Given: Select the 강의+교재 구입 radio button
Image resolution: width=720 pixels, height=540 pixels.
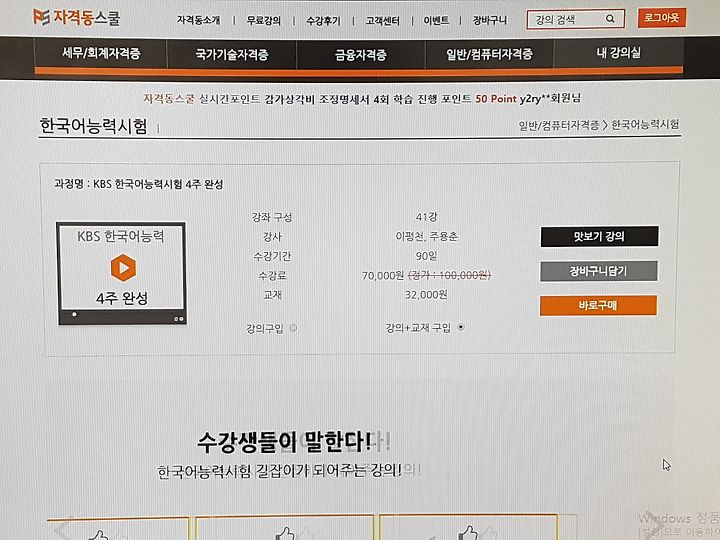Looking at the screenshot, I should (461, 327).
